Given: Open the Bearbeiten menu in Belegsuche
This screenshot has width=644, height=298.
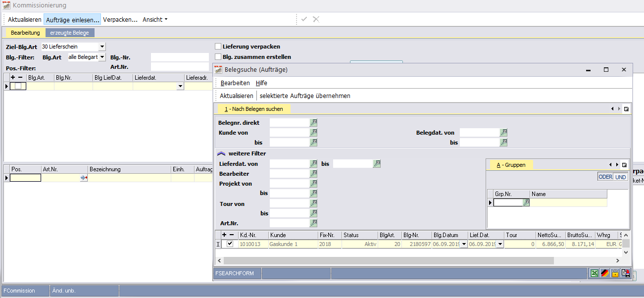Looking at the screenshot, I should tap(235, 83).
